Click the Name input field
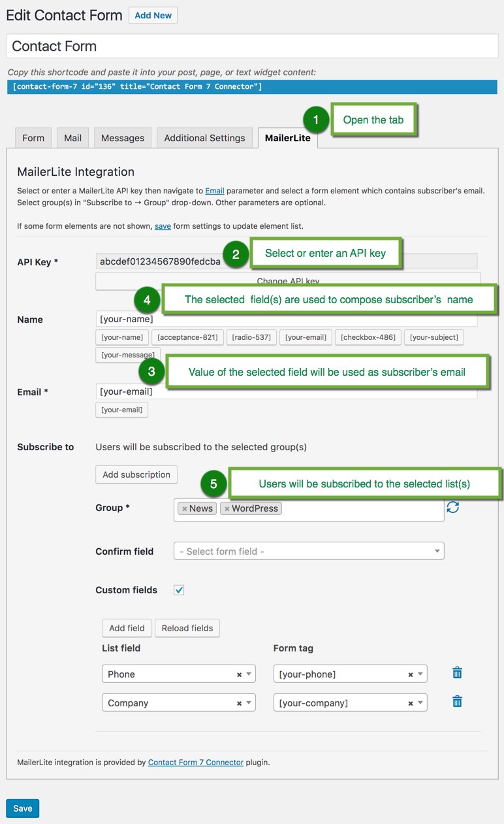 pyautogui.click(x=287, y=319)
